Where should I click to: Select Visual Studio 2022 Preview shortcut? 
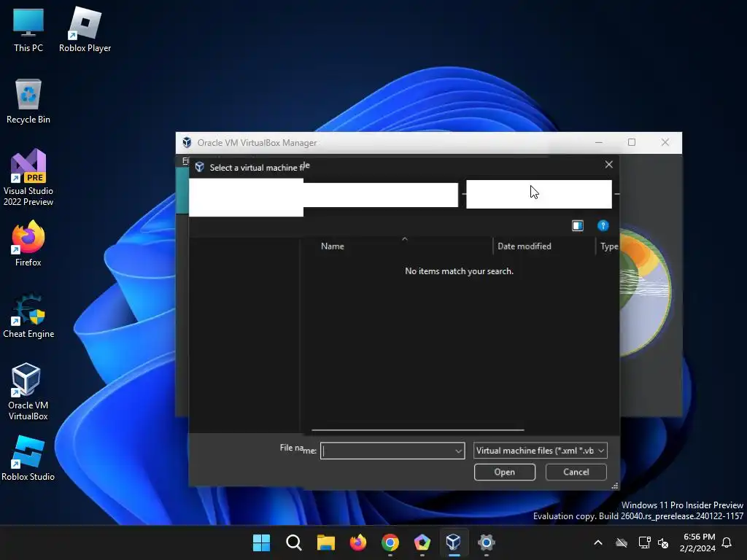[x=28, y=177]
